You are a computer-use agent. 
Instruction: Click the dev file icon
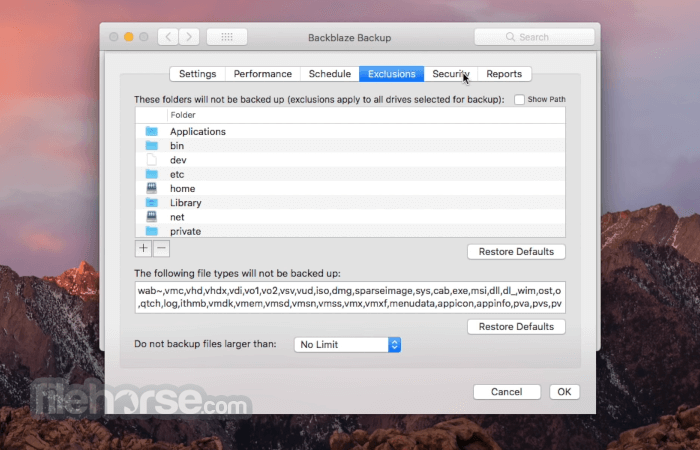point(152,160)
